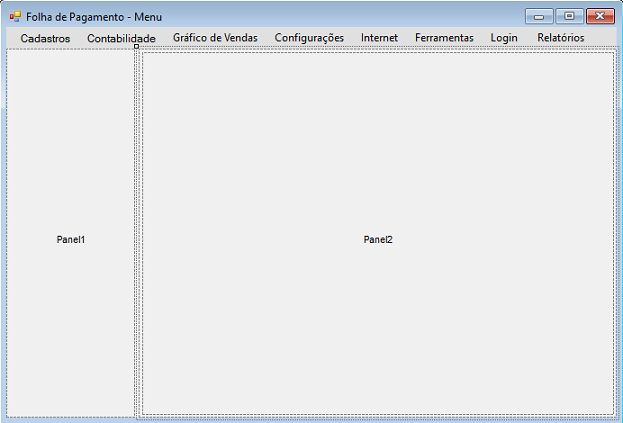
Task: Close the Folha de Pagamento window
Action: pyautogui.click(x=600, y=16)
